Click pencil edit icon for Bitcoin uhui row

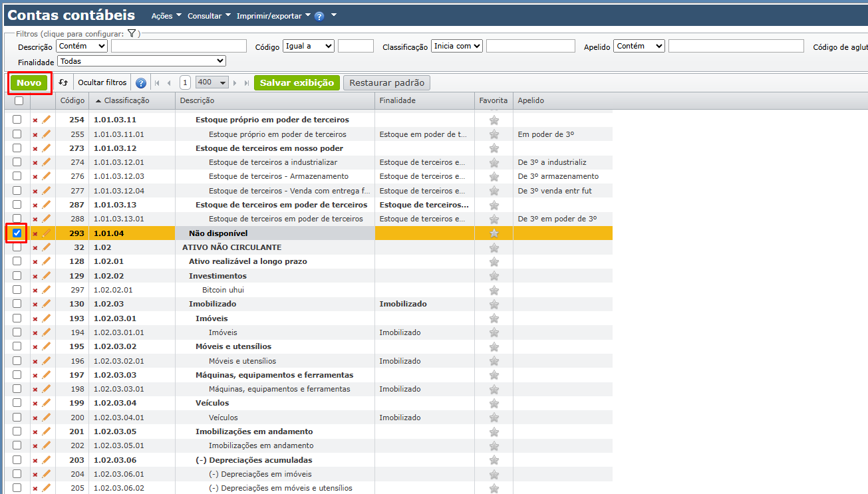[x=46, y=290]
